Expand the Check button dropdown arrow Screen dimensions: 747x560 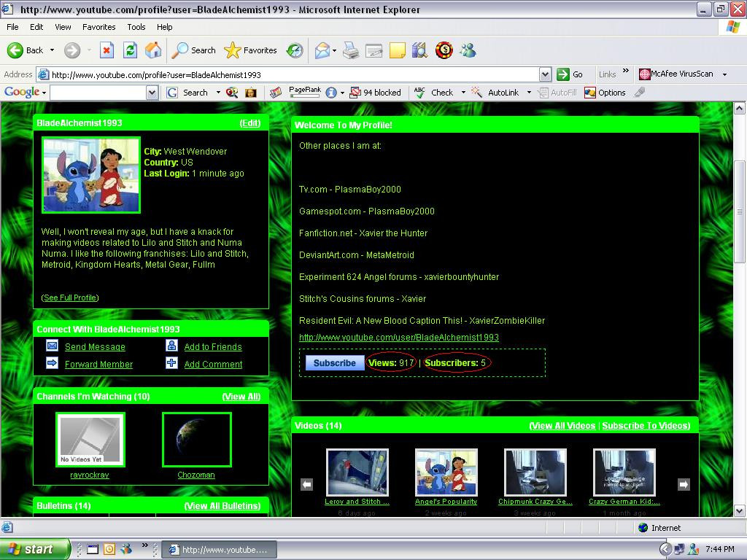click(x=463, y=93)
